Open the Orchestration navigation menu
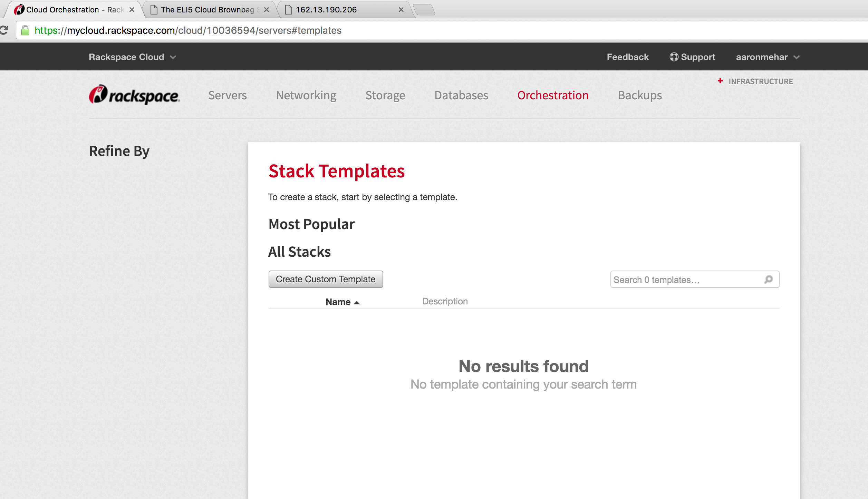 553,95
